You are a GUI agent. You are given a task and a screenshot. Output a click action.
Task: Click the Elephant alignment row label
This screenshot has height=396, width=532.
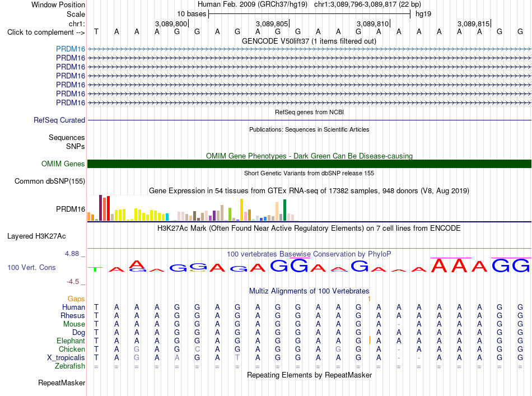point(71,341)
